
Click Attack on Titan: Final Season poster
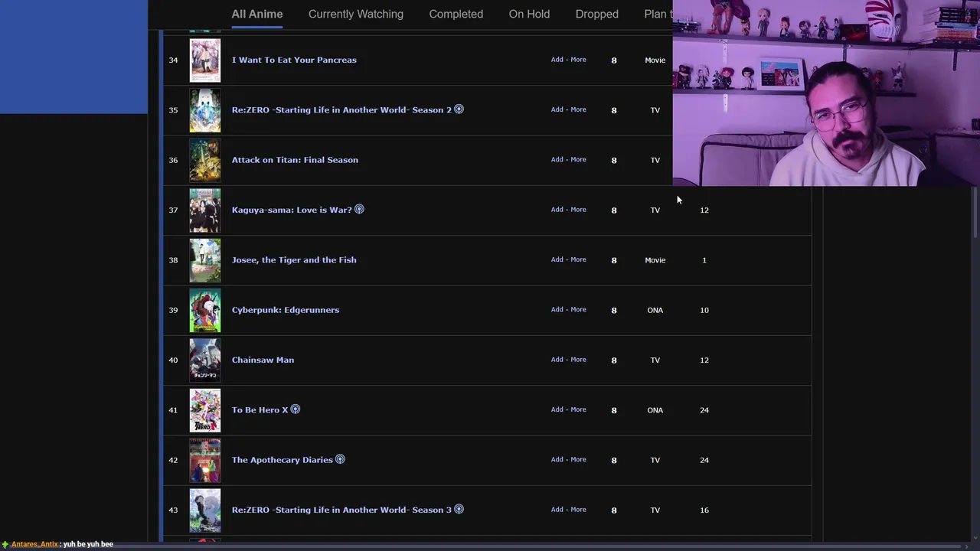coord(205,160)
